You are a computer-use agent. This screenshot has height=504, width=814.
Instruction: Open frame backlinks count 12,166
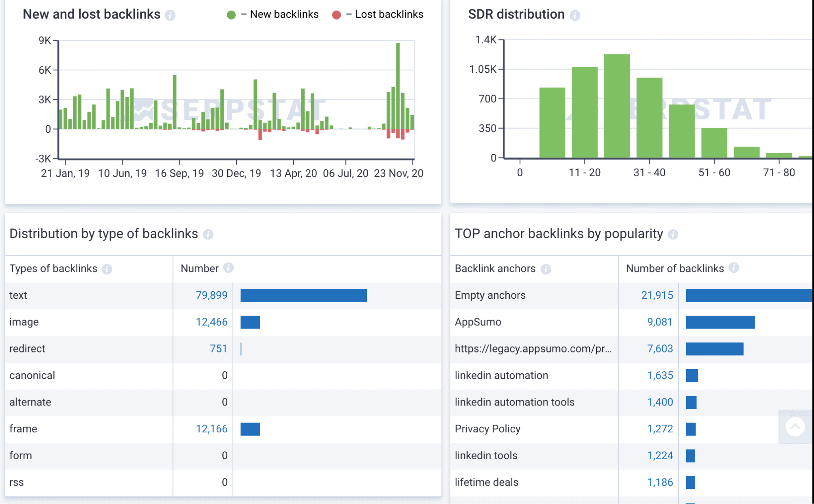pos(211,429)
